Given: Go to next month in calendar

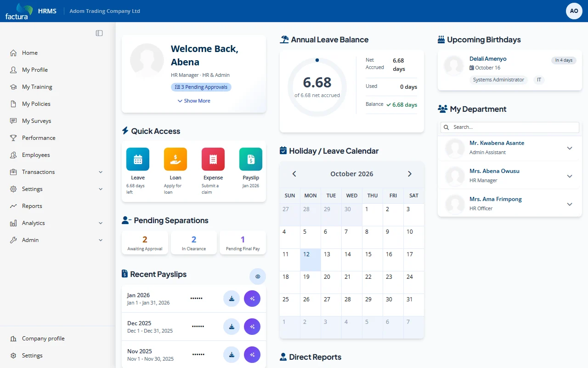Looking at the screenshot, I should coord(410,174).
